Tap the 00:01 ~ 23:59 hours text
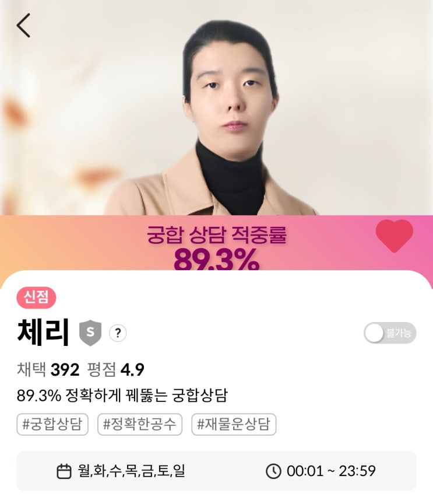The height and width of the screenshot is (504, 433). click(331, 471)
